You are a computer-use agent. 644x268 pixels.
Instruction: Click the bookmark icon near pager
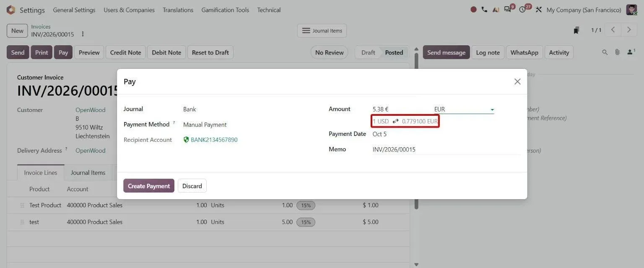click(x=577, y=30)
